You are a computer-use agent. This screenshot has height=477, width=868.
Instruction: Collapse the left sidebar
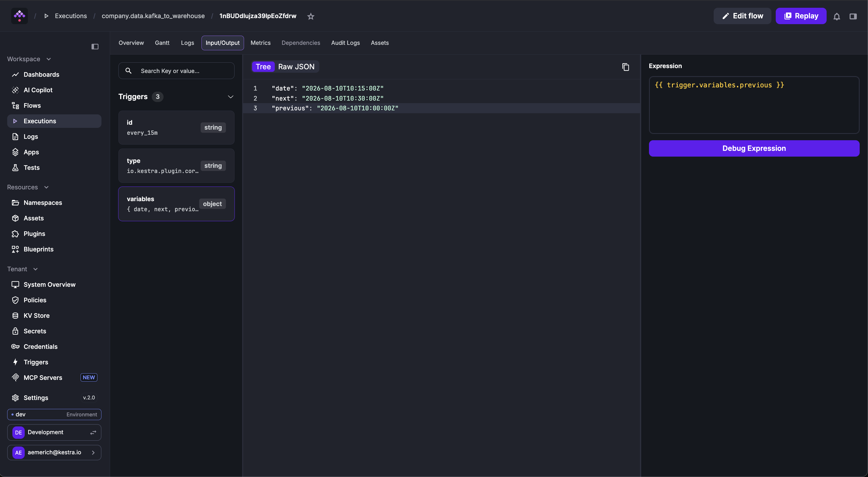95,47
